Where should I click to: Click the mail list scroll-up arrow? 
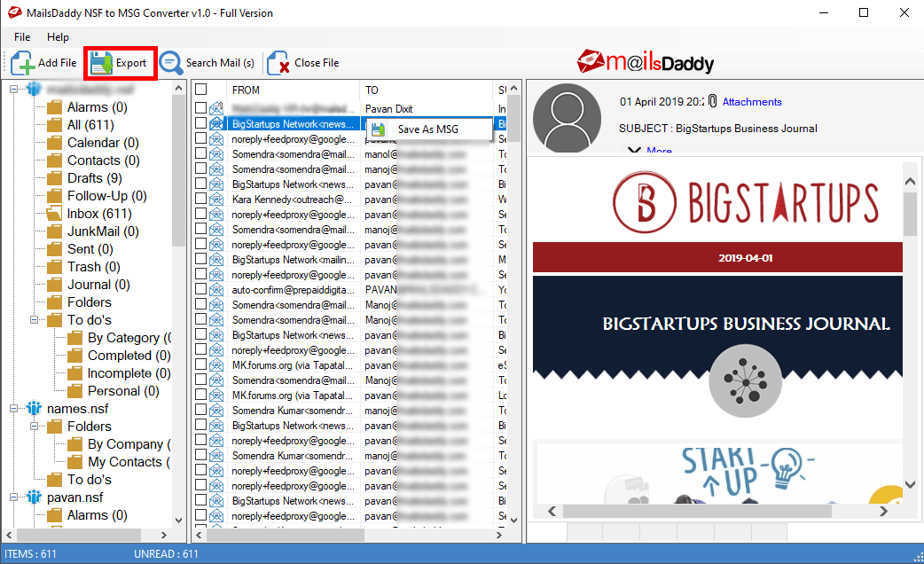513,89
